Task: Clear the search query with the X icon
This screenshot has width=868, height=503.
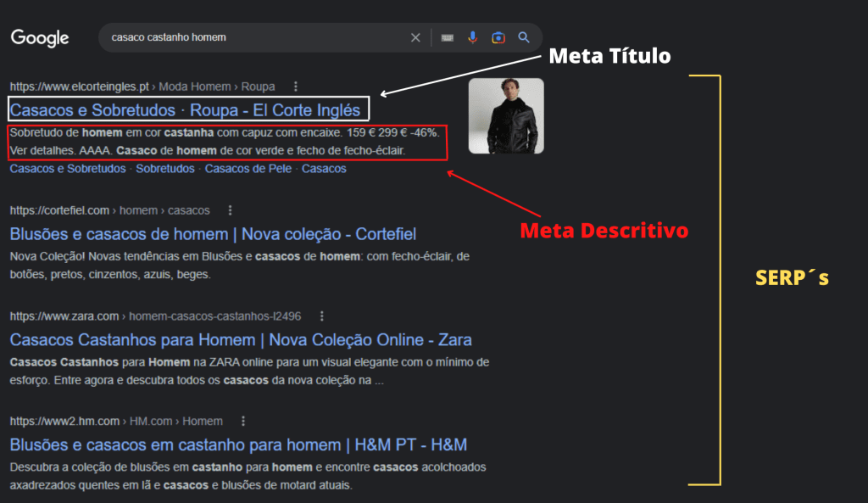Action: point(415,37)
